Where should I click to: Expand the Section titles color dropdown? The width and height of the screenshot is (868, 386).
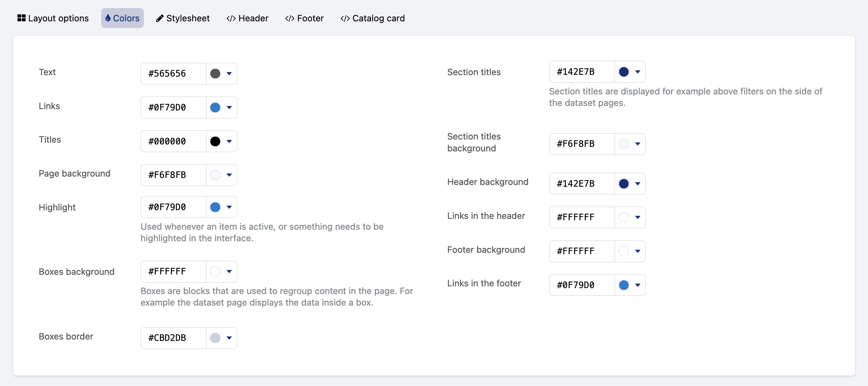pos(638,72)
